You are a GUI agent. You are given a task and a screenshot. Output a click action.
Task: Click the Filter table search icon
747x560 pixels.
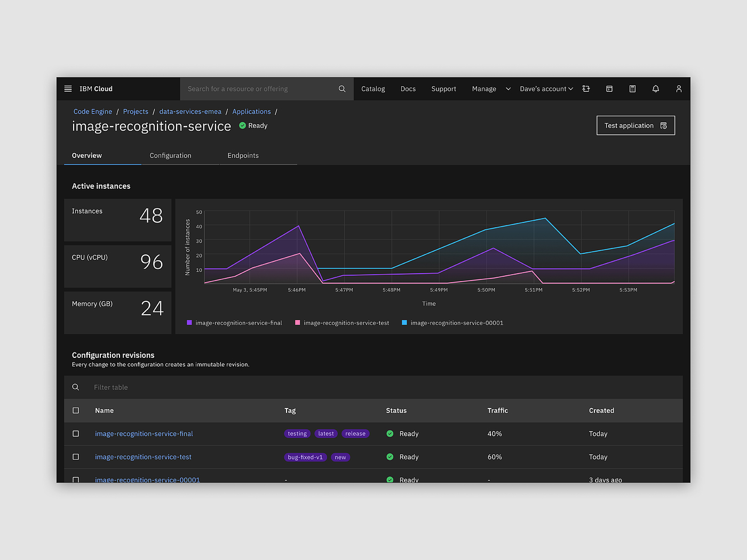(76, 387)
